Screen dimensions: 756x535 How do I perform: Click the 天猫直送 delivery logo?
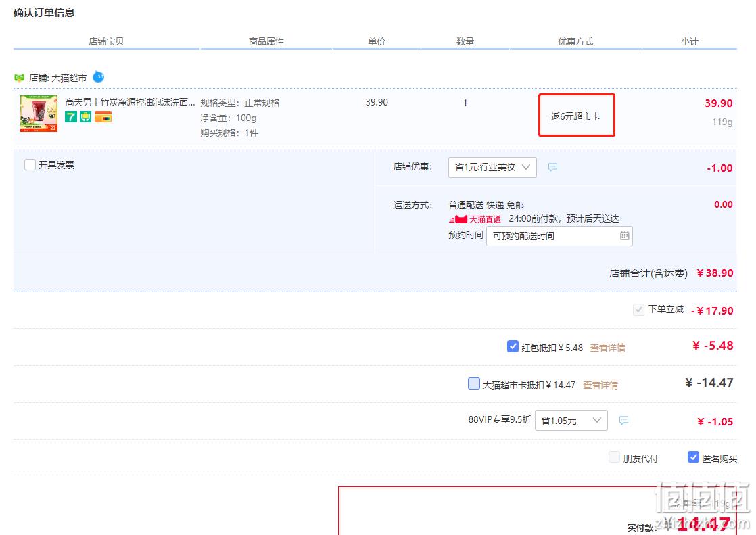point(475,220)
